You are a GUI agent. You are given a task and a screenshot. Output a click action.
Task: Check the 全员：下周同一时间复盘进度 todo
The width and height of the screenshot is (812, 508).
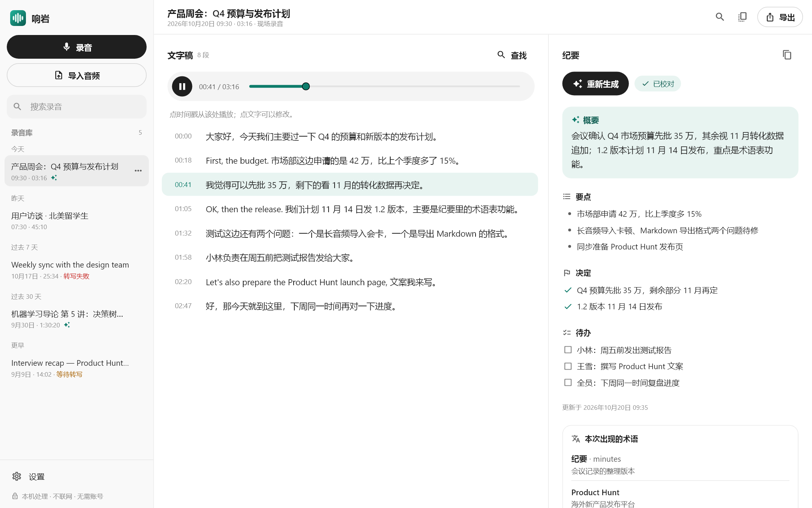(568, 383)
